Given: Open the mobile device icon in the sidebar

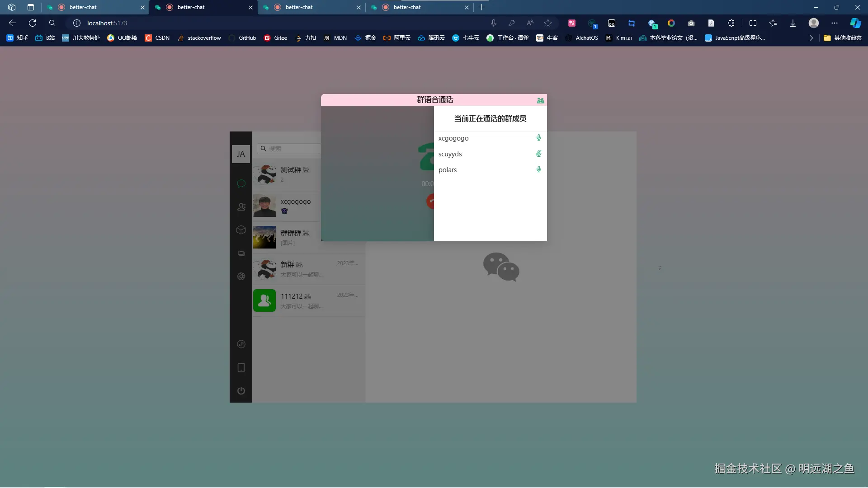Looking at the screenshot, I should tap(241, 367).
